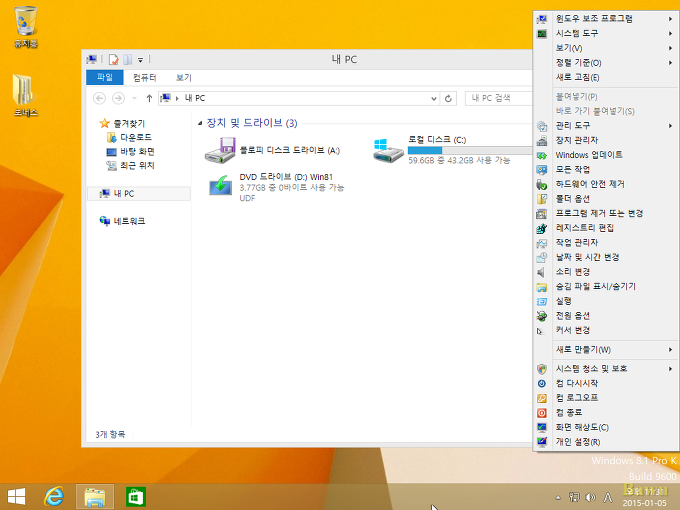The height and width of the screenshot is (510, 680).
Task: Expand the 윈도우 보조 프로그램 submenu
Action: 606,19
